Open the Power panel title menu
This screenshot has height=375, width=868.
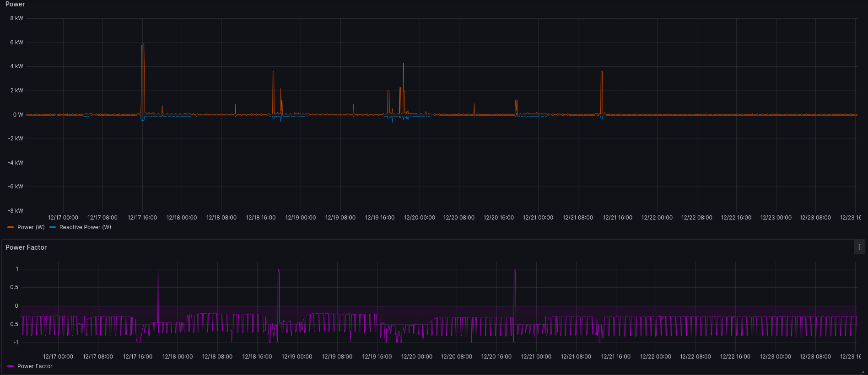point(15,4)
